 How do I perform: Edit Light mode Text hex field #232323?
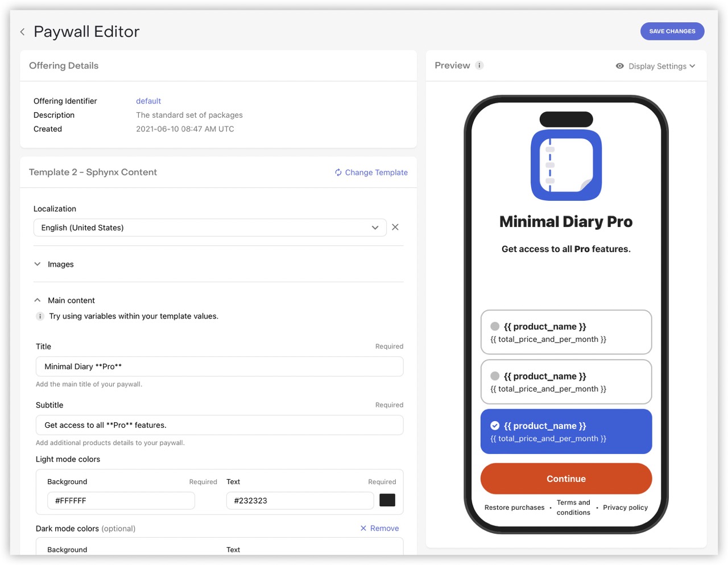(x=300, y=501)
